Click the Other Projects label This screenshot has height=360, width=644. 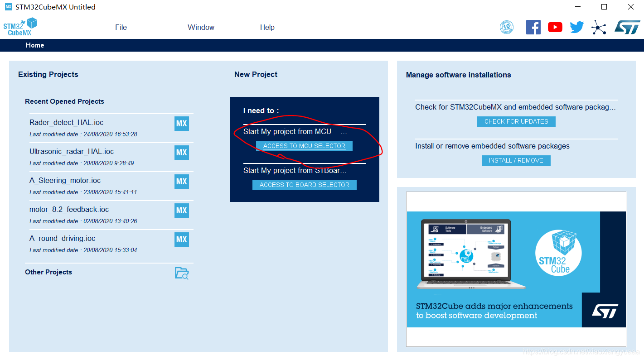click(x=48, y=272)
